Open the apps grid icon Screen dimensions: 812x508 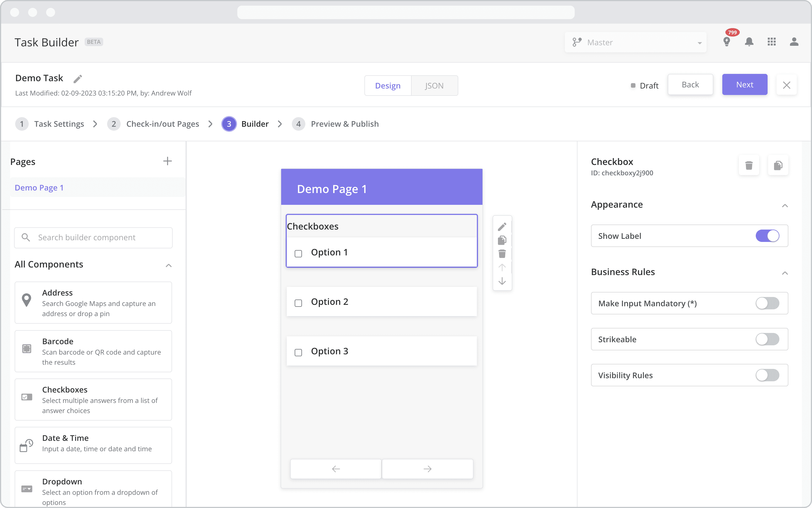point(771,42)
